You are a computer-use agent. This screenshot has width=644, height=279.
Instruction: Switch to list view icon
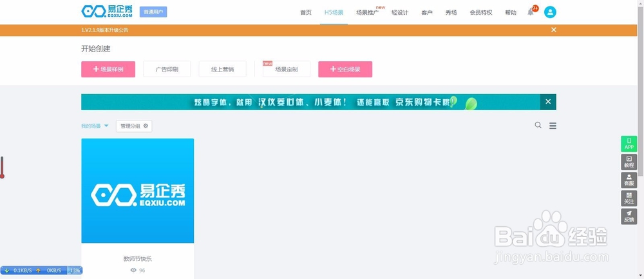pos(553,126)
